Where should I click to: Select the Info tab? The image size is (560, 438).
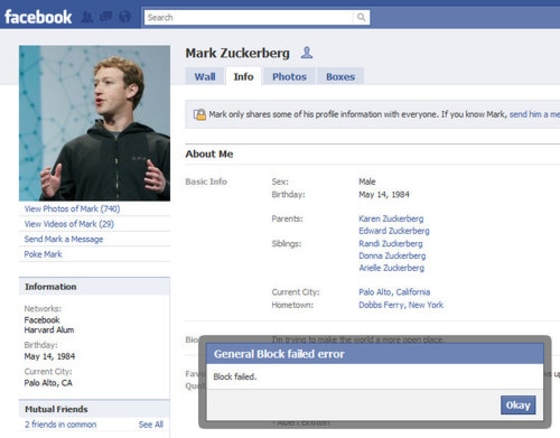click(244, 76)
